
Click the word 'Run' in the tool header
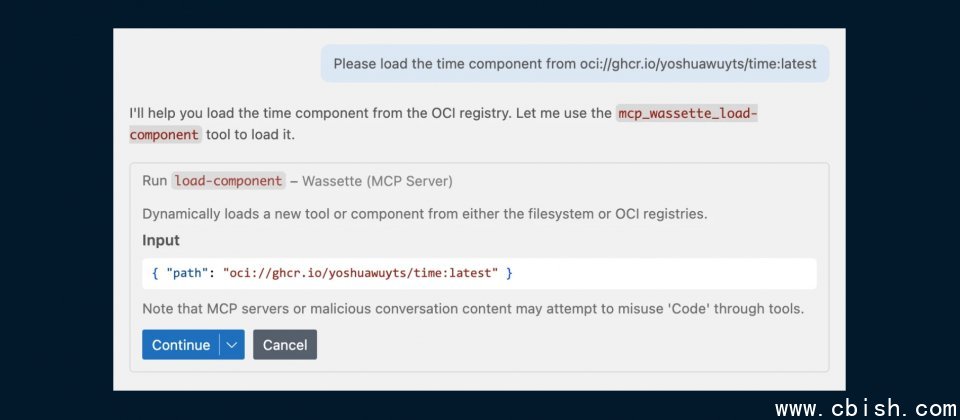(154, 181)
